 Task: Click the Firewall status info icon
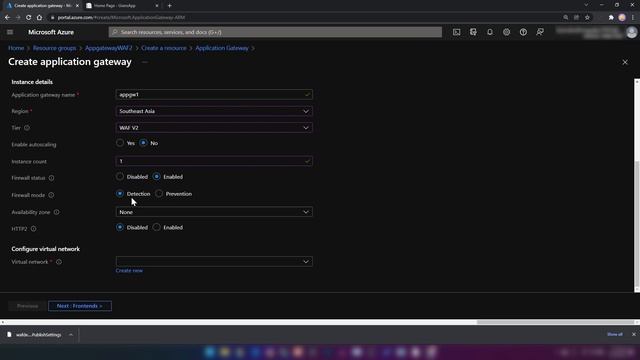(x=51, y=178)
